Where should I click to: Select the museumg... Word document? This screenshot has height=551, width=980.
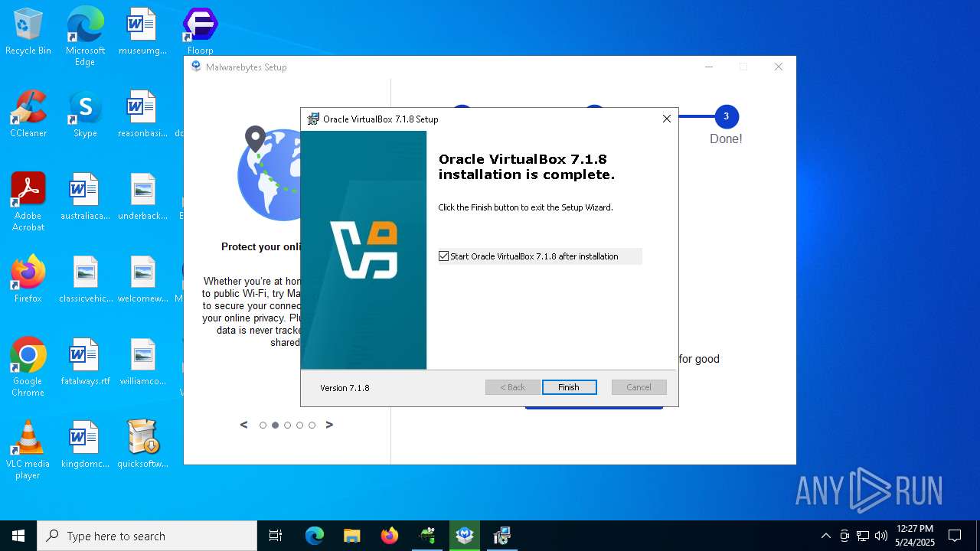pos(142,31)
